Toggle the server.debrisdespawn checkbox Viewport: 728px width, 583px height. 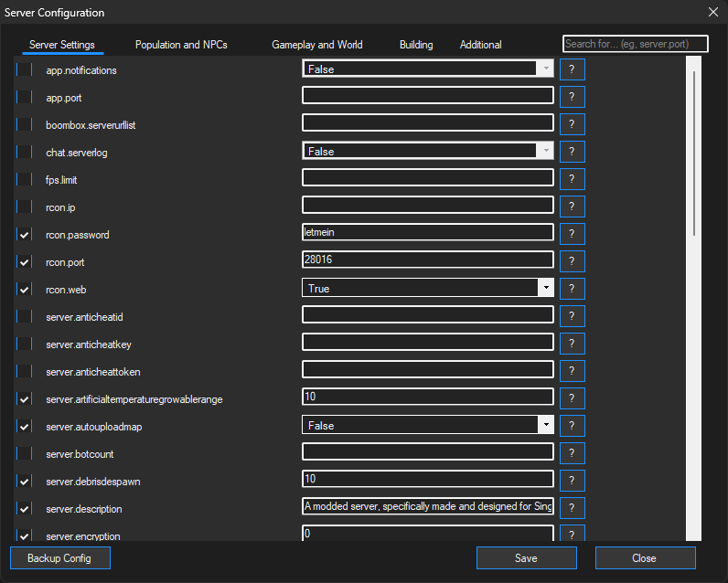click(x=24, y=482)
